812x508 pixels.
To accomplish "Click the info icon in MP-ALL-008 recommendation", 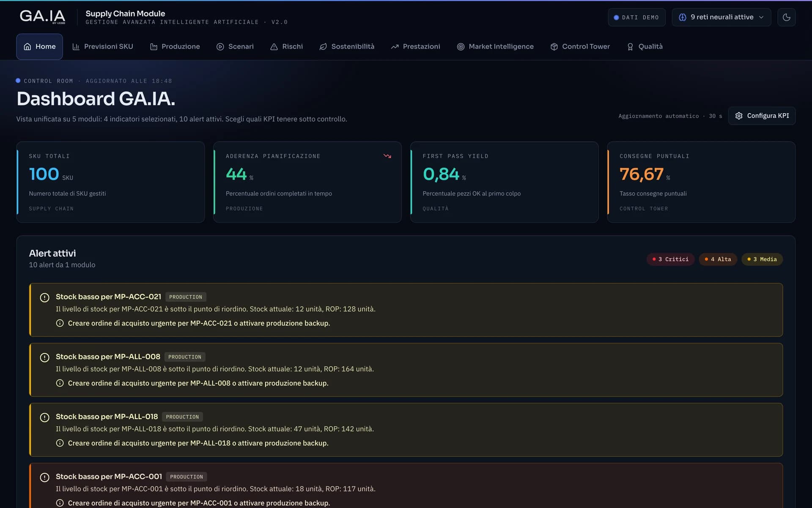I will pyautogui.click(x=60, y=383).
